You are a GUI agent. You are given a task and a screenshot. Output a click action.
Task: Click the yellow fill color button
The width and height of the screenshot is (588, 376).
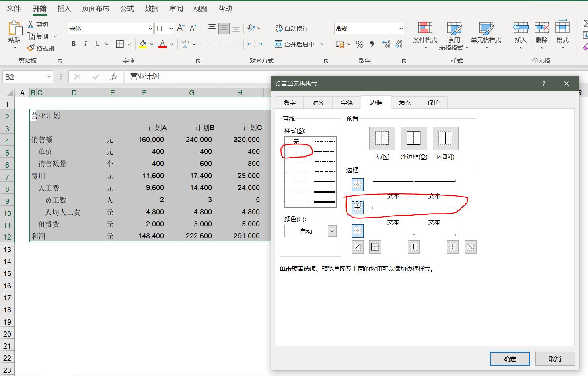point(143,44)
